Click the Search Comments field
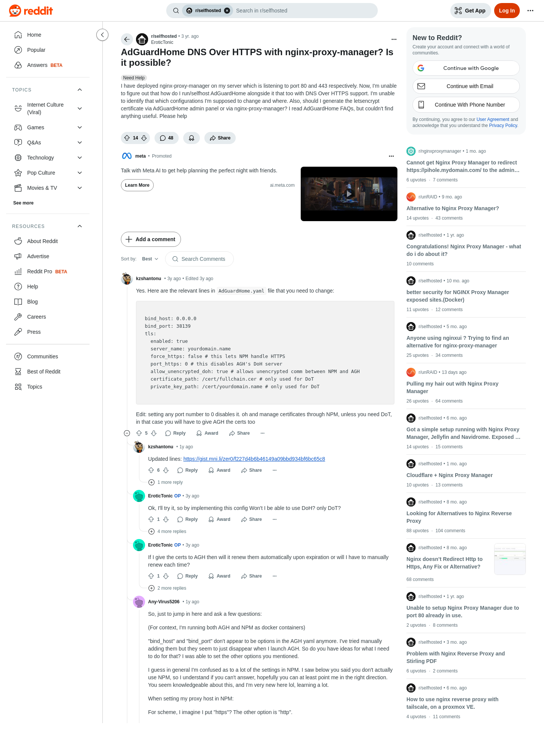Screen dimensions: 544x756 199,259
